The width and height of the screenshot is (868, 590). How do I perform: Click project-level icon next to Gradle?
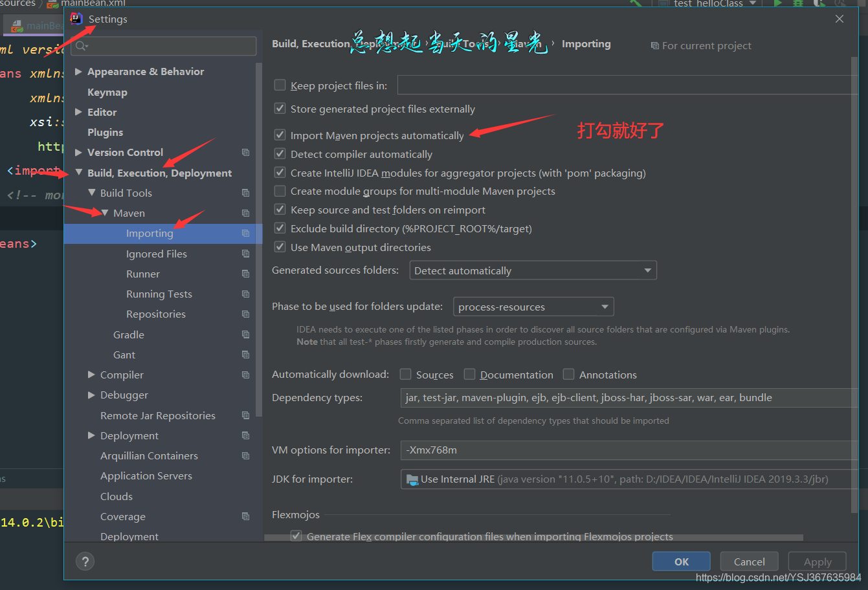(x=245, y=334)
